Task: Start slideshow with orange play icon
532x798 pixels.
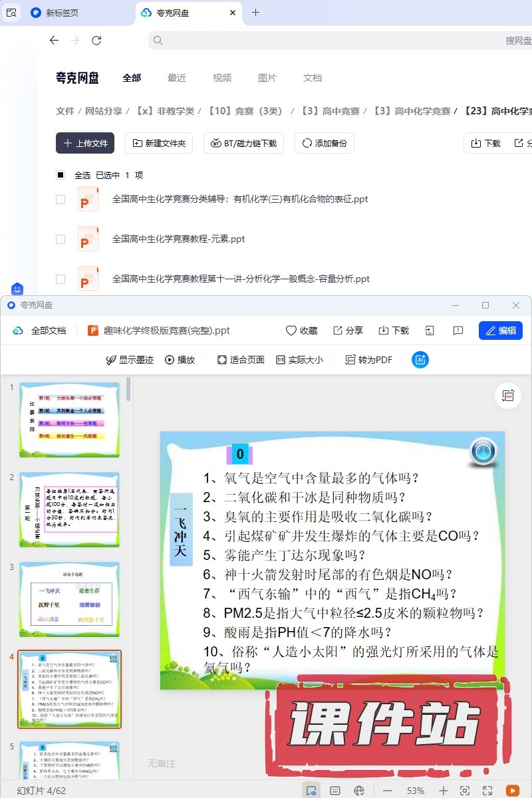Action: click(512, 791)
